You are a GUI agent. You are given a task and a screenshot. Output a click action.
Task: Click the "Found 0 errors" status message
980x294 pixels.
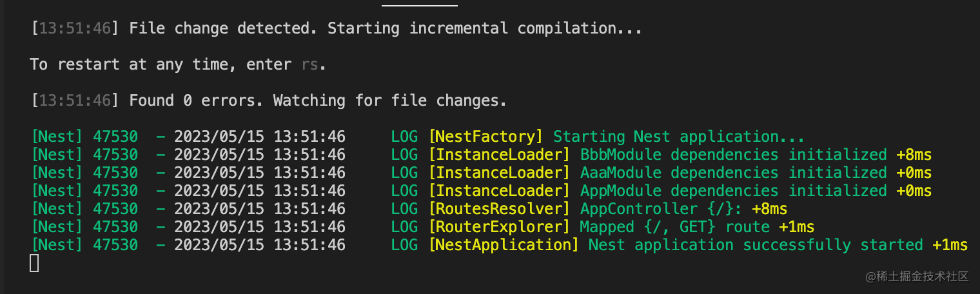318,101
